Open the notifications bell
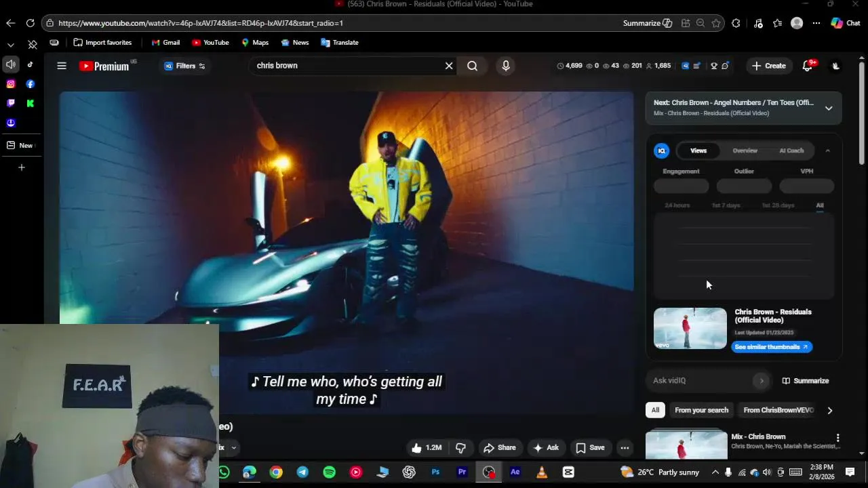The height and width of the screenshot is (488, 868). 807,66
